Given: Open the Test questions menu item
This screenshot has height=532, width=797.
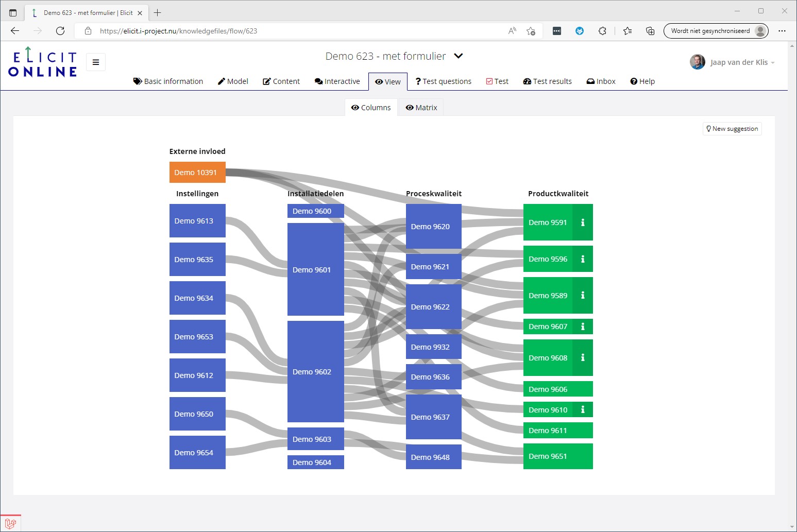Looking at the screenshot, I should [443, 81].
